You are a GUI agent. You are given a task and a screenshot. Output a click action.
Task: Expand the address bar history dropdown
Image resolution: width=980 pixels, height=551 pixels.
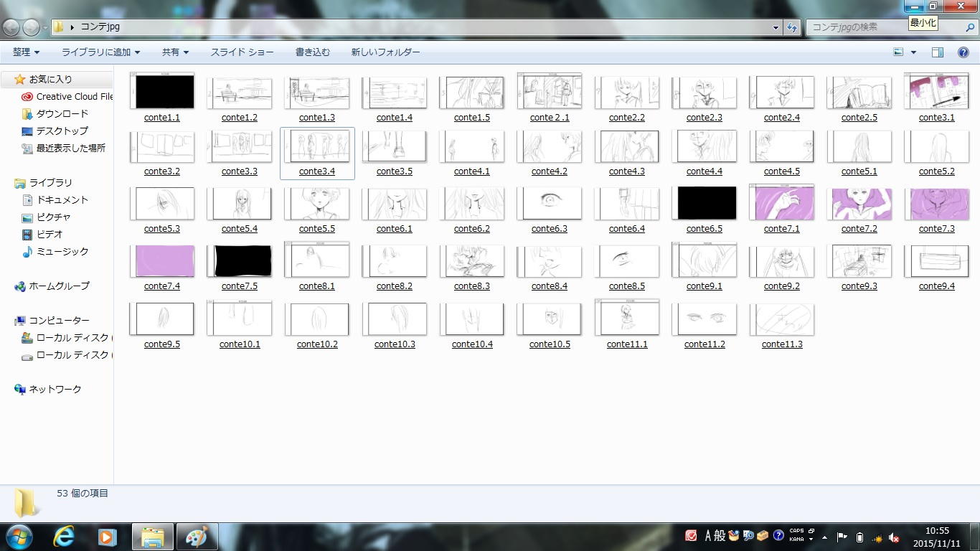pos(776,27)
